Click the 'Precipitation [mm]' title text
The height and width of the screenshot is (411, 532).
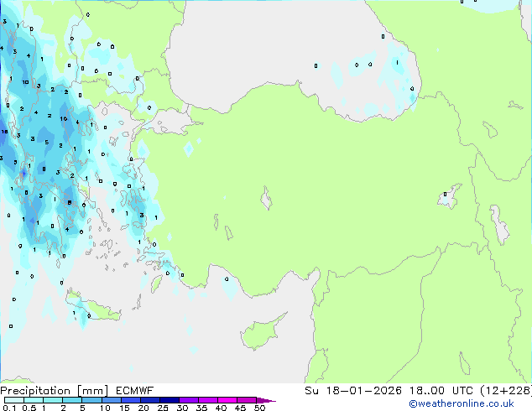pyautogui.click(x=55, y=391)
